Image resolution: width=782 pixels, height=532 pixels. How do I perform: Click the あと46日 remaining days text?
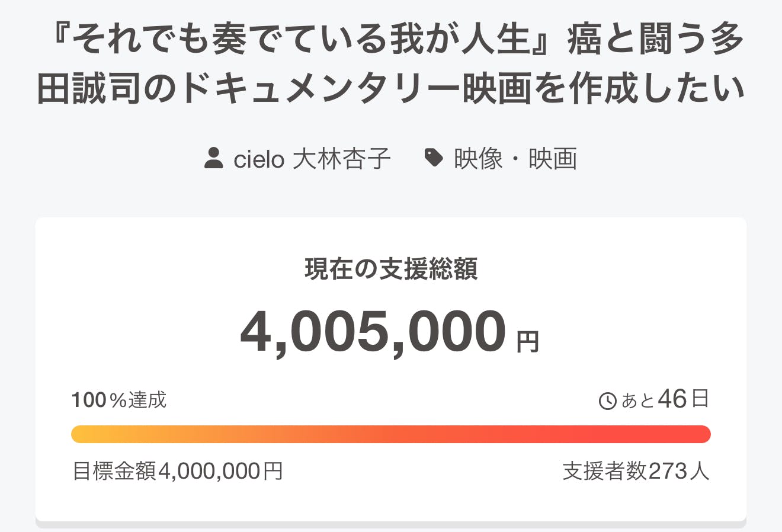665,400
